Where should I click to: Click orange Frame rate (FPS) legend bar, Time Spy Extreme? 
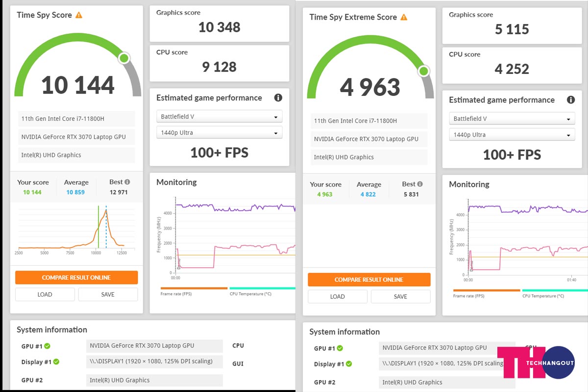tap(487, 290)
